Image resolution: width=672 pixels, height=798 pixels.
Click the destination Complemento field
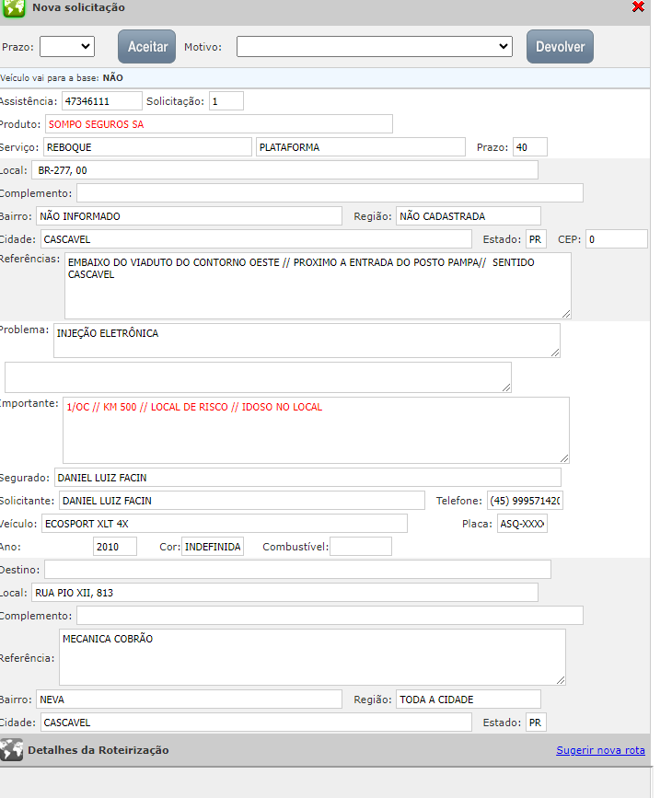330,615
